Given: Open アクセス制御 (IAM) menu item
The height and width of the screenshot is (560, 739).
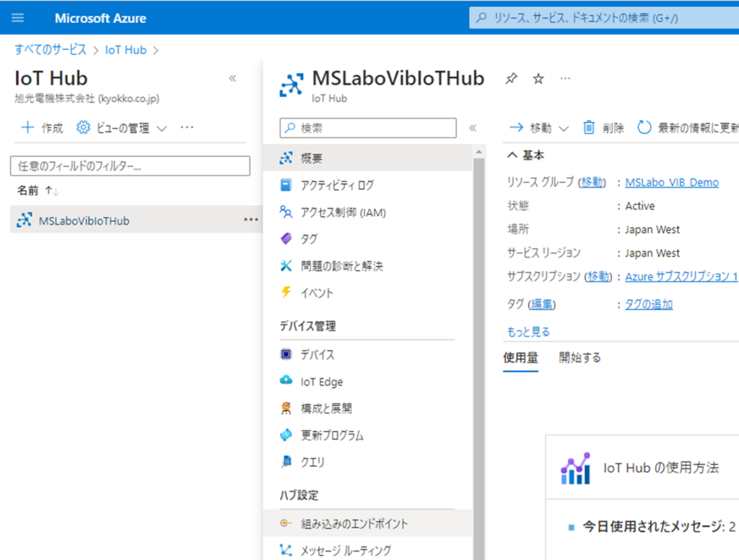Looking at the screenshot, I should (x=367, y=211).
